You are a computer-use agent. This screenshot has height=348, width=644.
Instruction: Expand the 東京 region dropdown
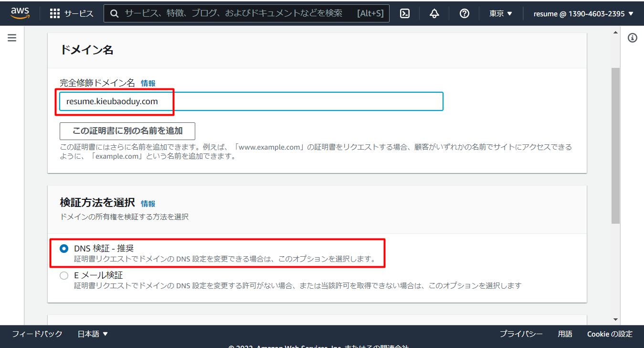pos(501,13)
